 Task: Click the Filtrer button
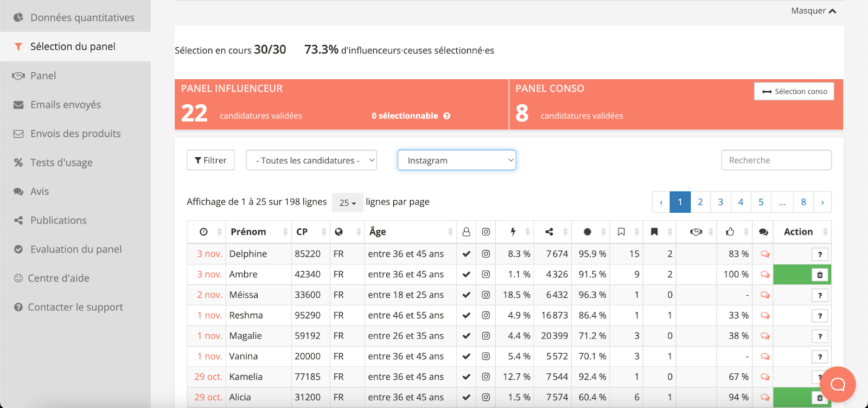(x=210, y=160)
